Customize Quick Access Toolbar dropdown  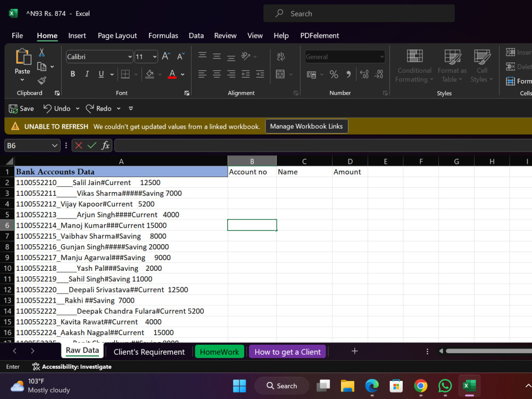[131, 109]
